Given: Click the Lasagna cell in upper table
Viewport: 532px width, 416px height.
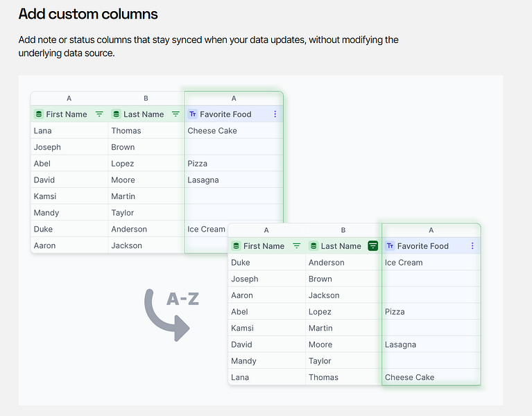Looking at the screenshot, I should [234, 180].
